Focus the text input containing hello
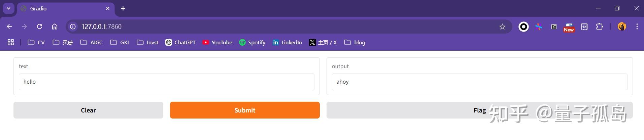Viewport: 644px width, 140px height. click(166, 82)
